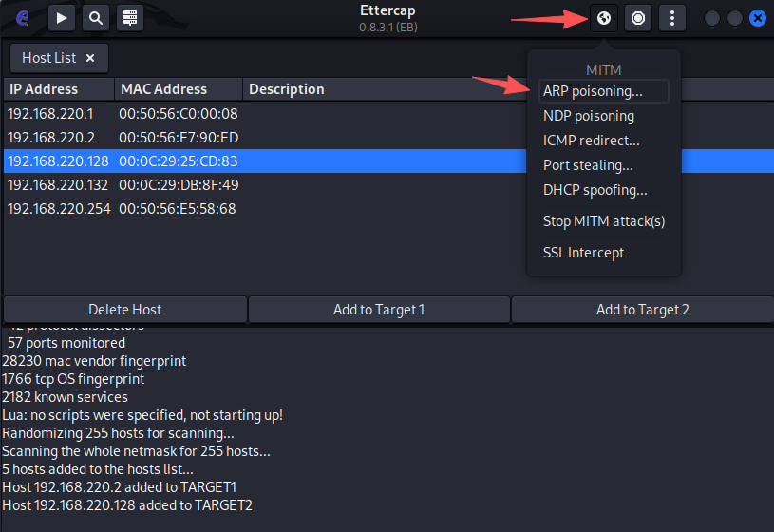774x532 pixels.
Task: Pick DHCP spoofing from the menu
Action: click(604, 190)
